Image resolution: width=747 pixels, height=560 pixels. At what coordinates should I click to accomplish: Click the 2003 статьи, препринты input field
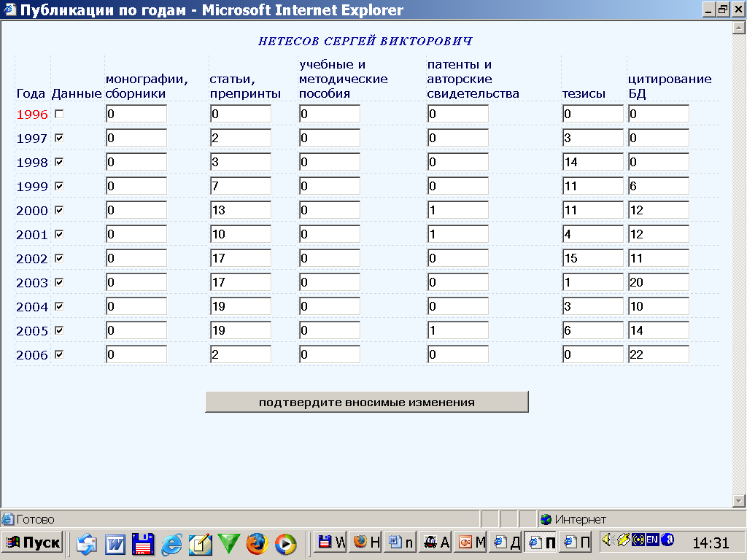click(240, 282)
